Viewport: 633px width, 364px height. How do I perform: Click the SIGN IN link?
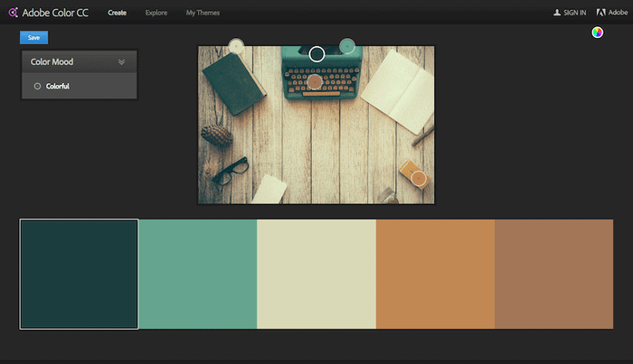click(x=574, y=13)
